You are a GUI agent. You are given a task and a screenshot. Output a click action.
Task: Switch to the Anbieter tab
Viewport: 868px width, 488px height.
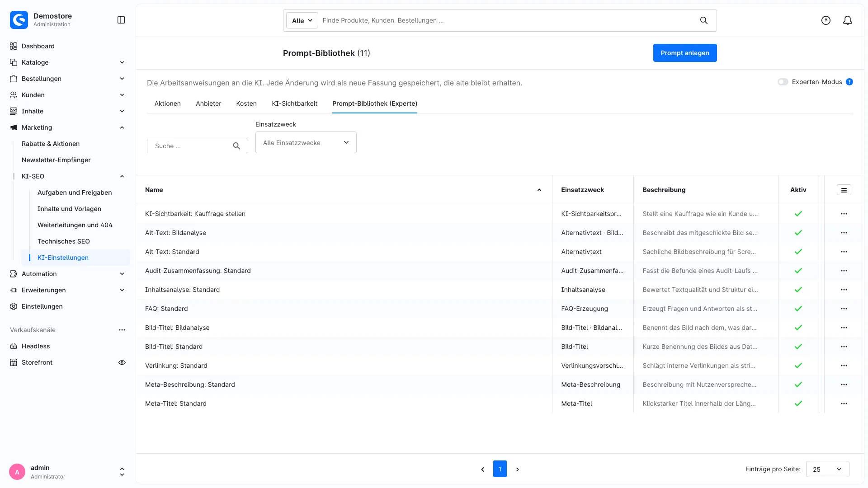208,103
